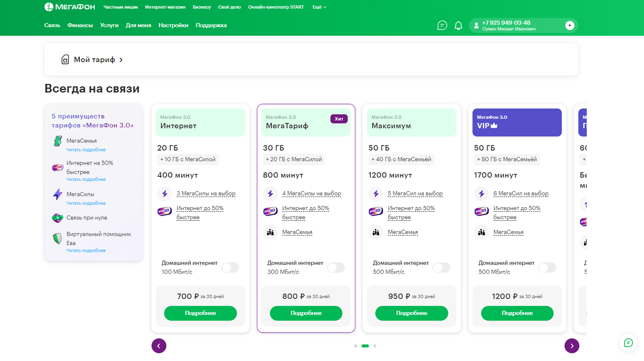Click lightning icon in VIP card
This screenshot has width=644, height=361.
pos(481,194)
